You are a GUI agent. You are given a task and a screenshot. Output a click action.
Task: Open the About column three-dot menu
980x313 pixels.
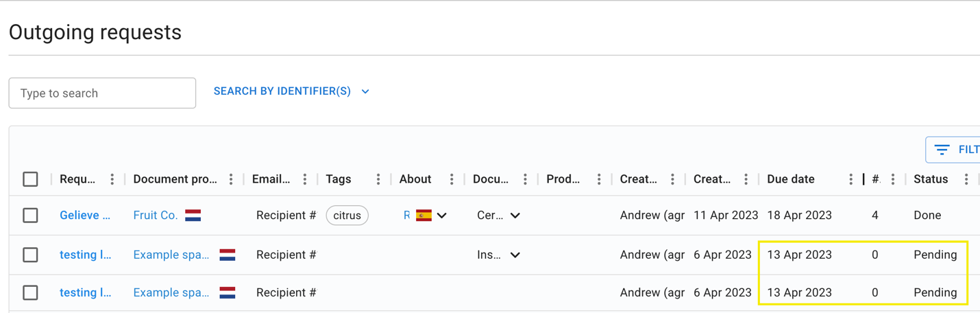452,179
